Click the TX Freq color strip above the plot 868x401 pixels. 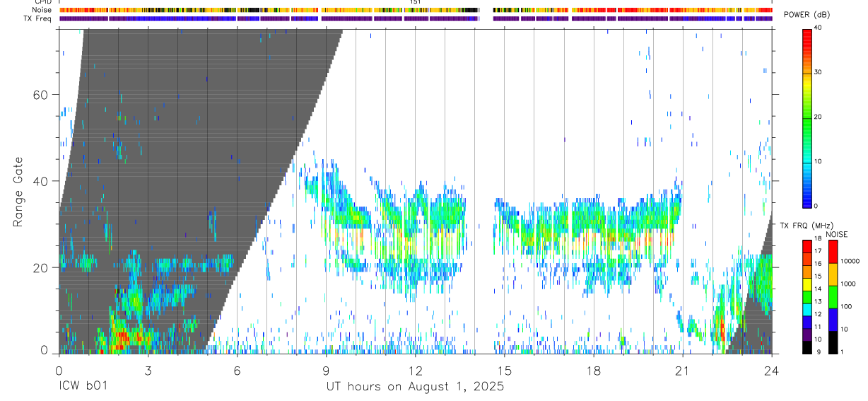pos(416,18)
